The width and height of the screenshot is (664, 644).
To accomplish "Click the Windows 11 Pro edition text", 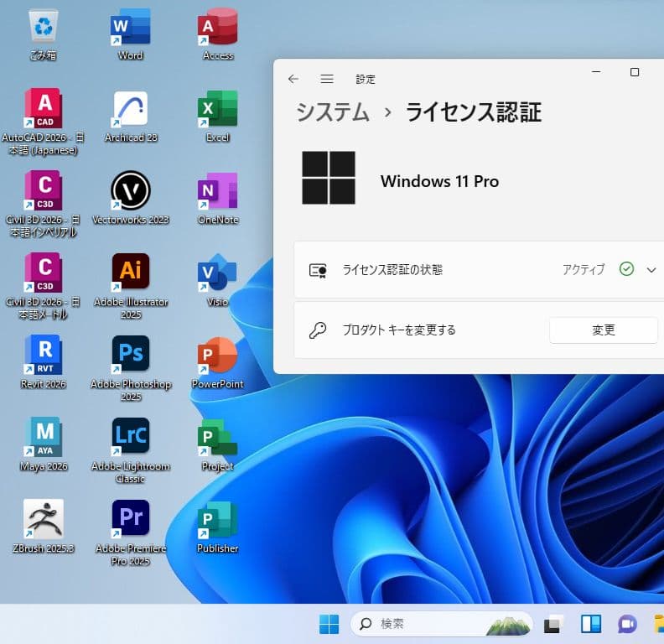I will [439, 181].
